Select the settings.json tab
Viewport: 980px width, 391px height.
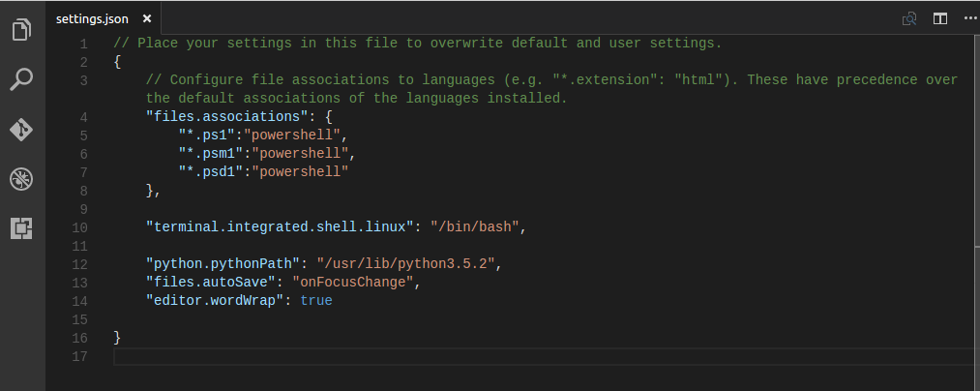pos(92,18)
